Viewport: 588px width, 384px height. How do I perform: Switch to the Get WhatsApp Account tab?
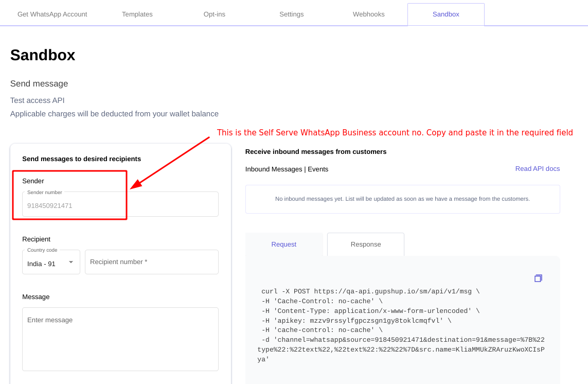point(52,14)
